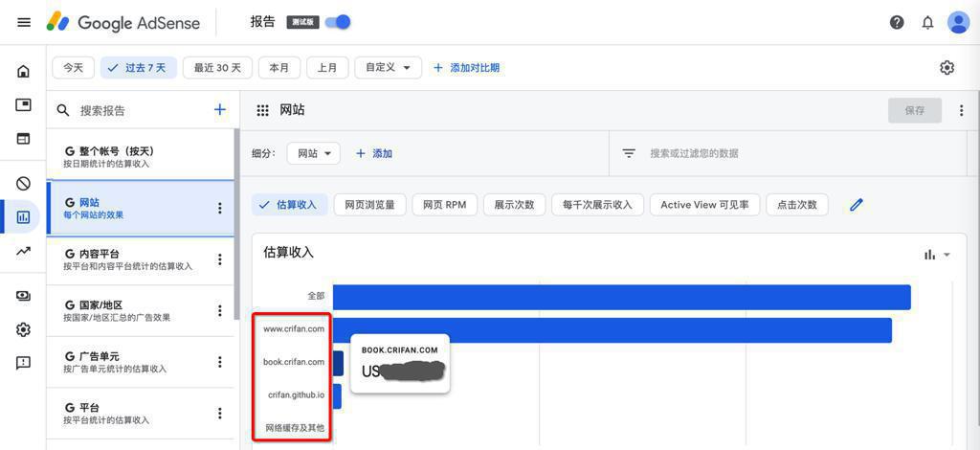Edit metrics with the pencil icon
This screenshot has height=450, width=980.
[x=857, y=204]
